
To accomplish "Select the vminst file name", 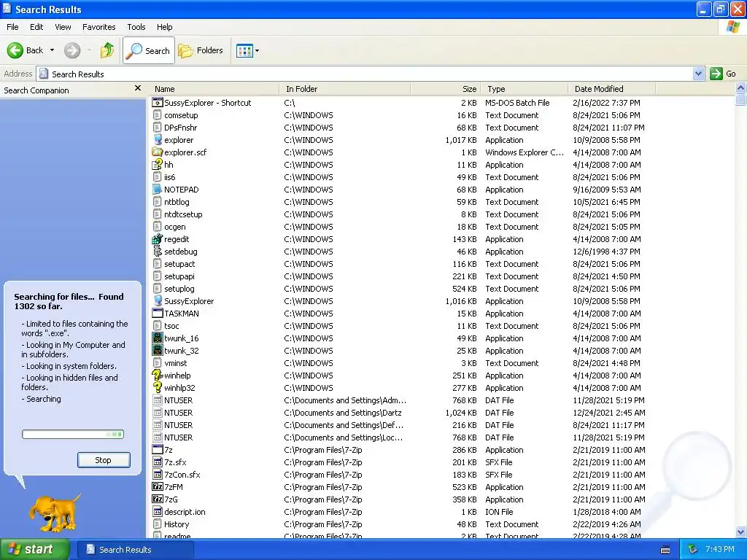I will pos(176,362).
